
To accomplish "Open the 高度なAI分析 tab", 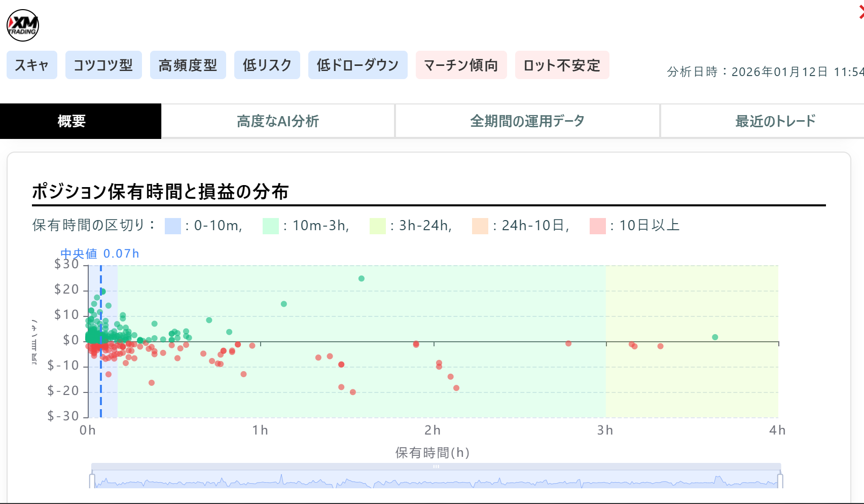I will [277, 121].
